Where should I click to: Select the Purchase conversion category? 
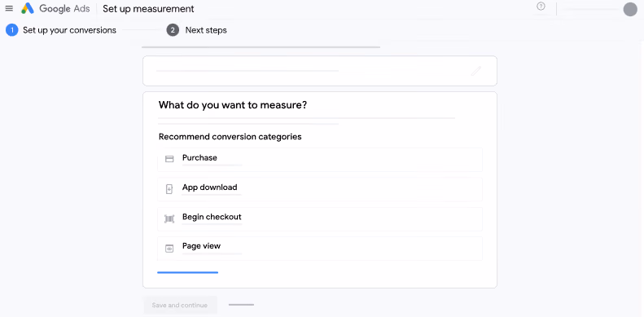coord(319,160)
